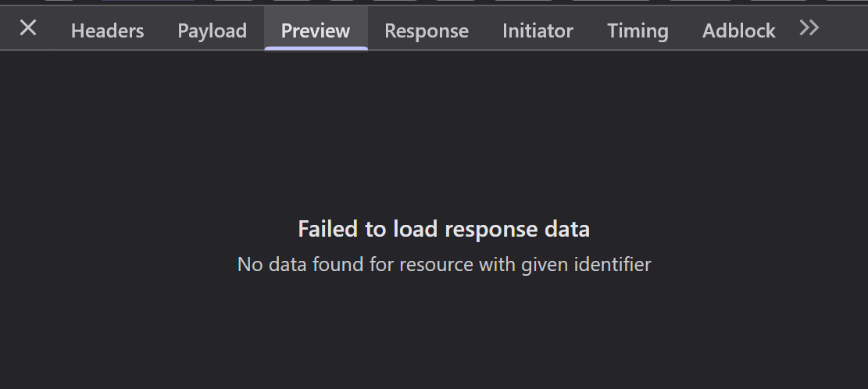The image size is (868, 389).
Task: Click the 'No data found for resource' message
Action: [x=444, y=264]
